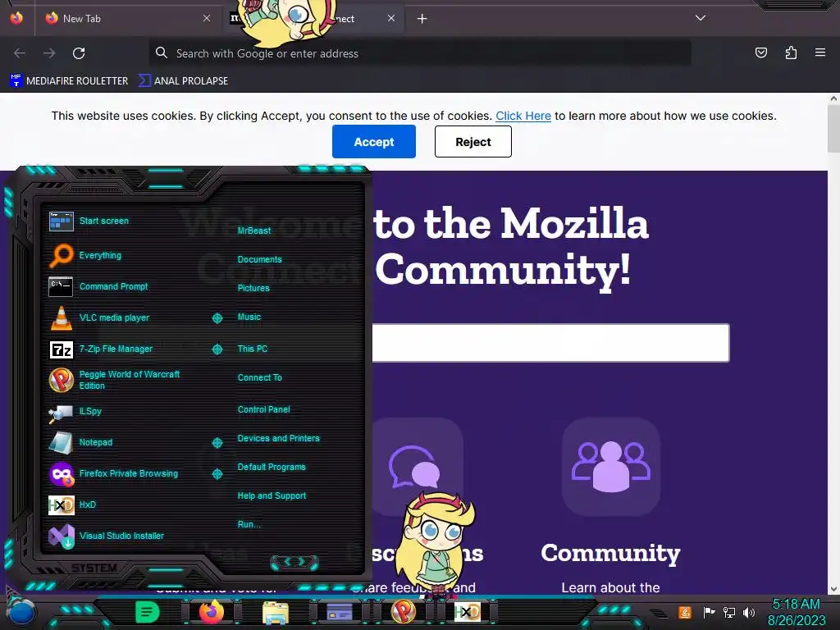Select Connect To in start menu
The width and height of the screenshot is (840, 630).
point(260,377)
